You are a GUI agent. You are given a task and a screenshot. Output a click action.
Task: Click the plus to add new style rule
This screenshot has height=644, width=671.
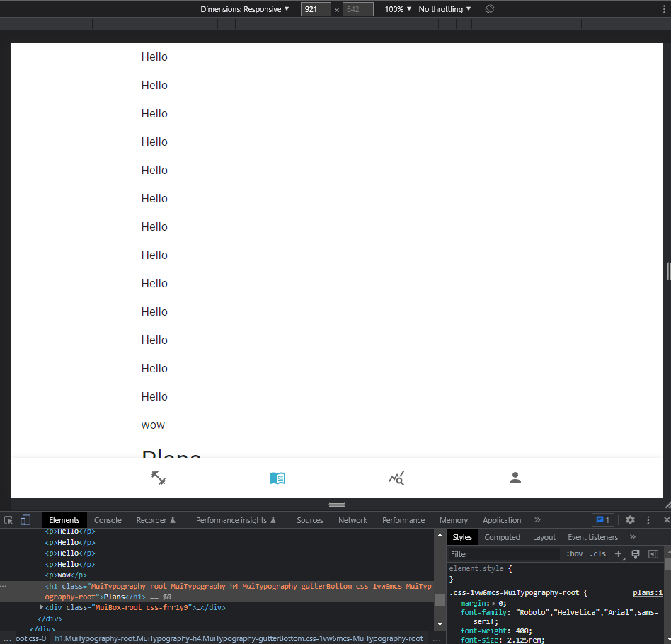619,554
